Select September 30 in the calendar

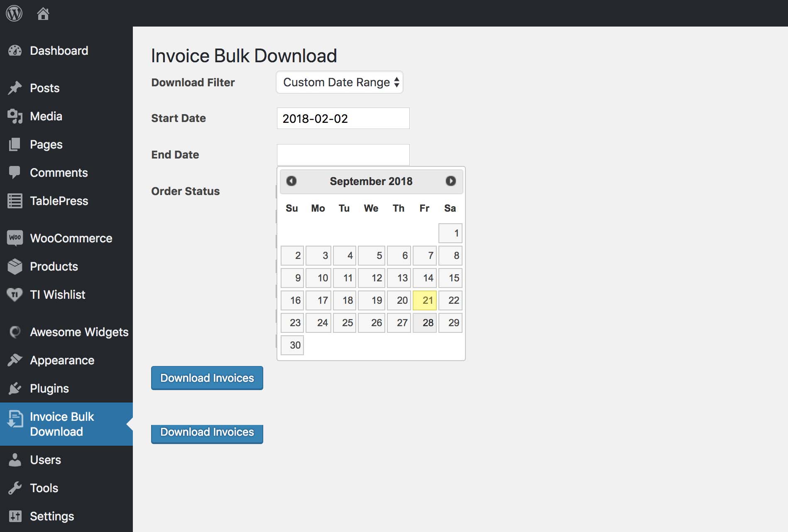click(292, 345)
